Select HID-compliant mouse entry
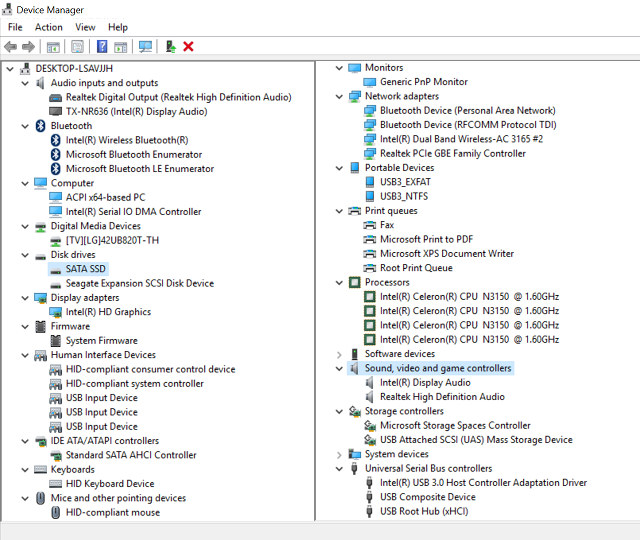 click(x=113, y=513)
